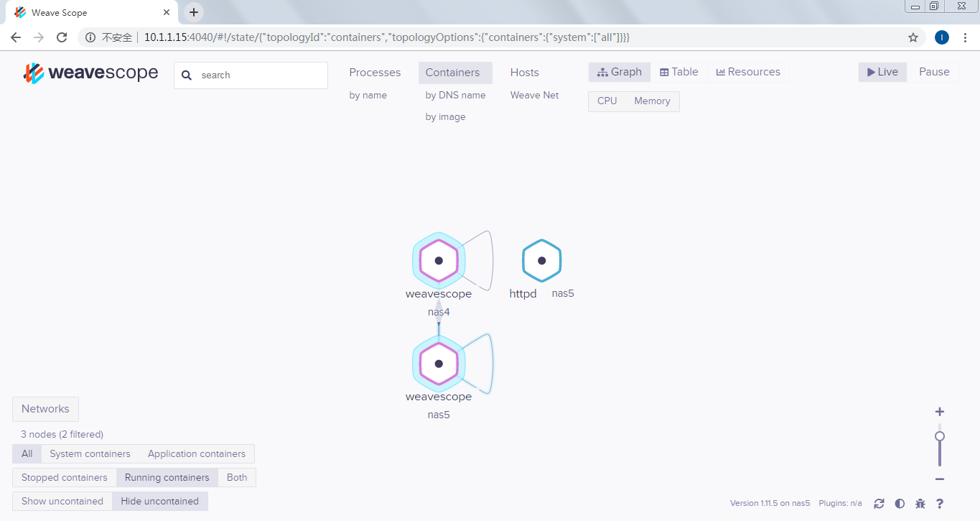Select the Processes 'by name' view
This screenshot has width=980, height=521.
tap(368, 95)
